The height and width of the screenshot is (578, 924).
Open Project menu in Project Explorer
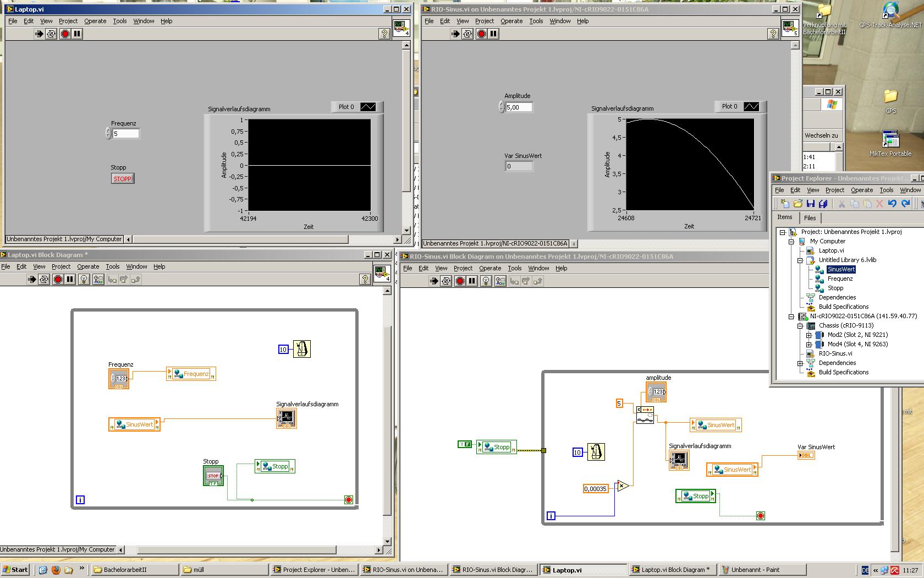click(x=835, y=190)
